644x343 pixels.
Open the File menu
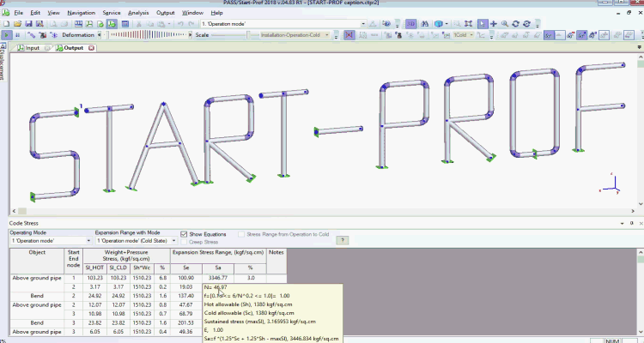pos(19,13)
